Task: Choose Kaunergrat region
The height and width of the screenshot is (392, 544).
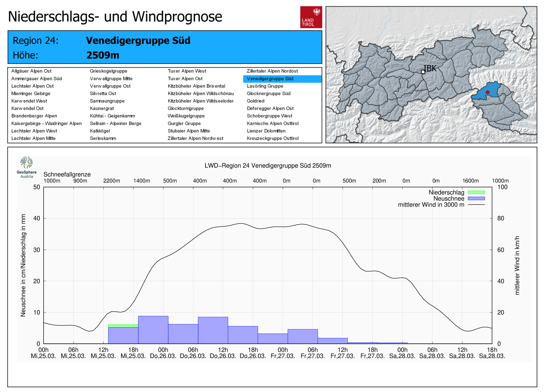Action: tap(102, 108)
